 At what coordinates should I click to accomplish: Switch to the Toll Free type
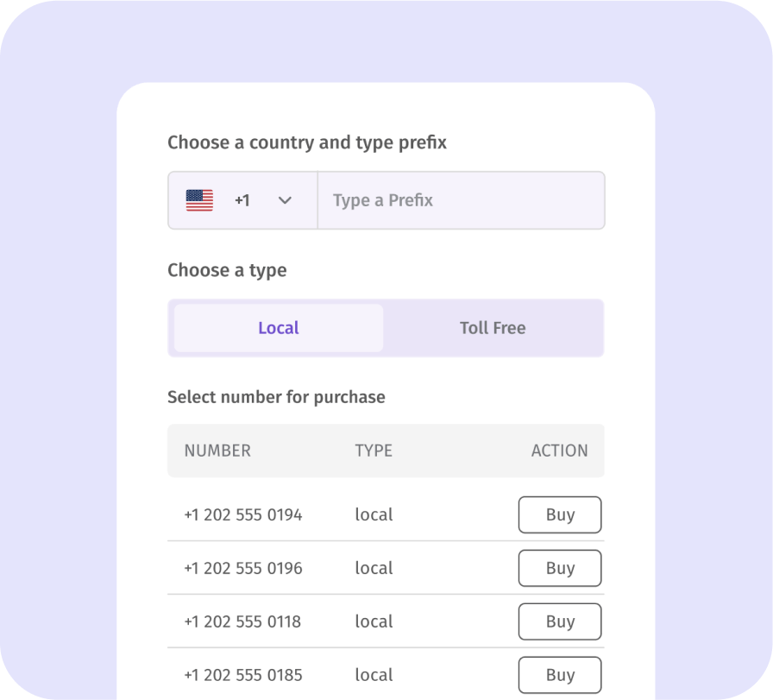(x=493, y=328)
